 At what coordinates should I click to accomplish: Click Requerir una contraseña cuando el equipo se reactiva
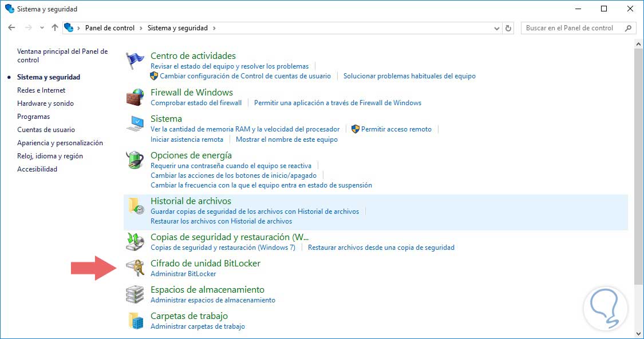pos(231,166)
